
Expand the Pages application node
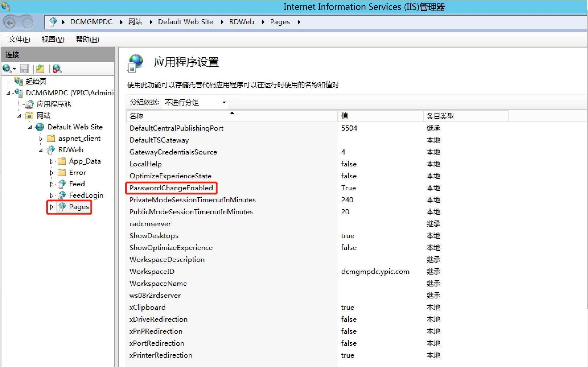(x=52, y=207)
